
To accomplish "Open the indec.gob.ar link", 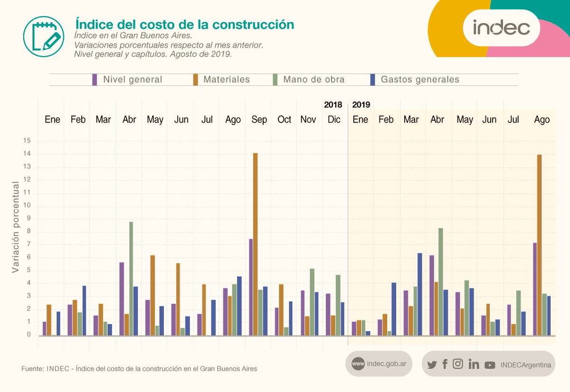I will pos(387,364).
